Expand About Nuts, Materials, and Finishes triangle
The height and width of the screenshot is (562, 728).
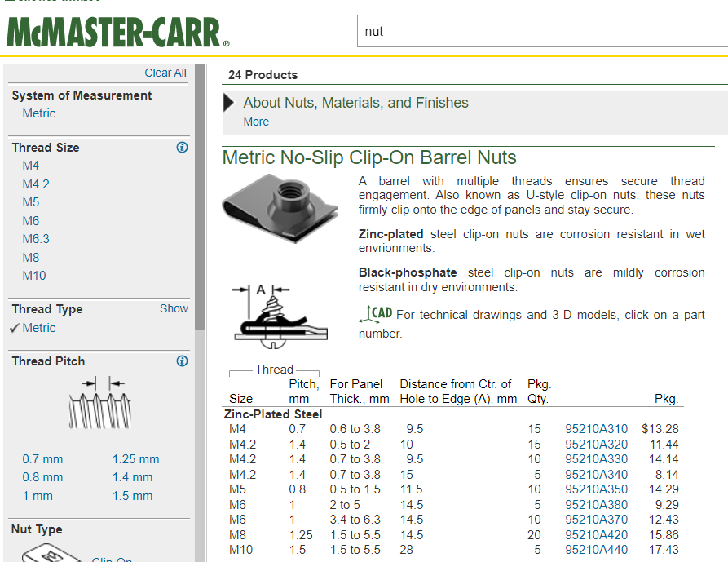[228, 103]
